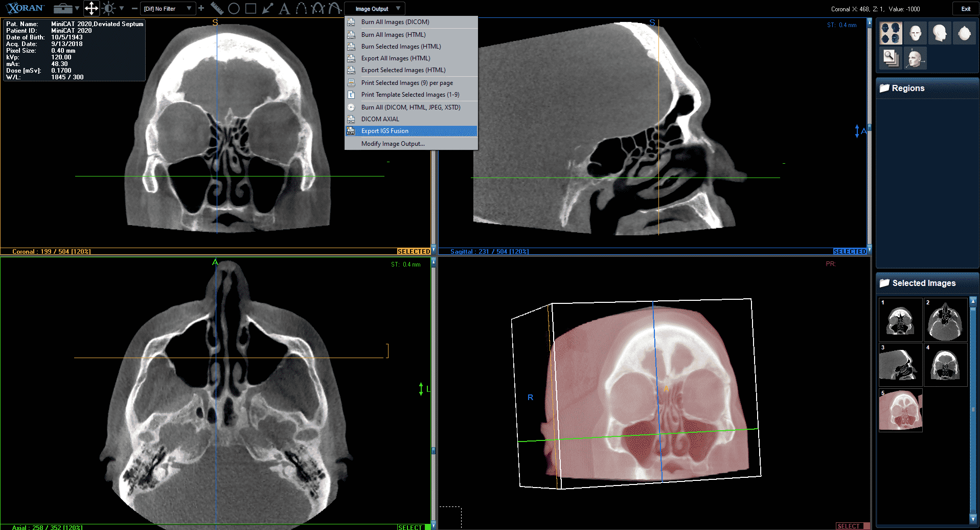Pick the double arch curve tool

click(318, 8)
